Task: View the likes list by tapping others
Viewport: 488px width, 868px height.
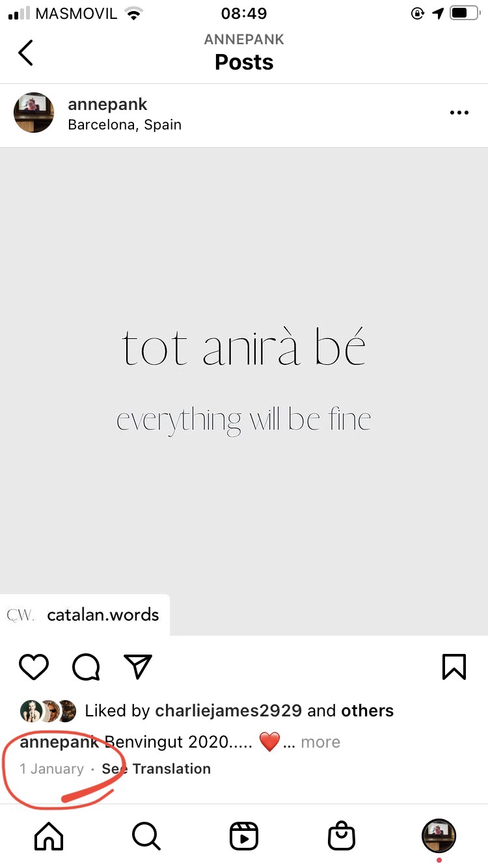Action: click(x=367, y=711)
